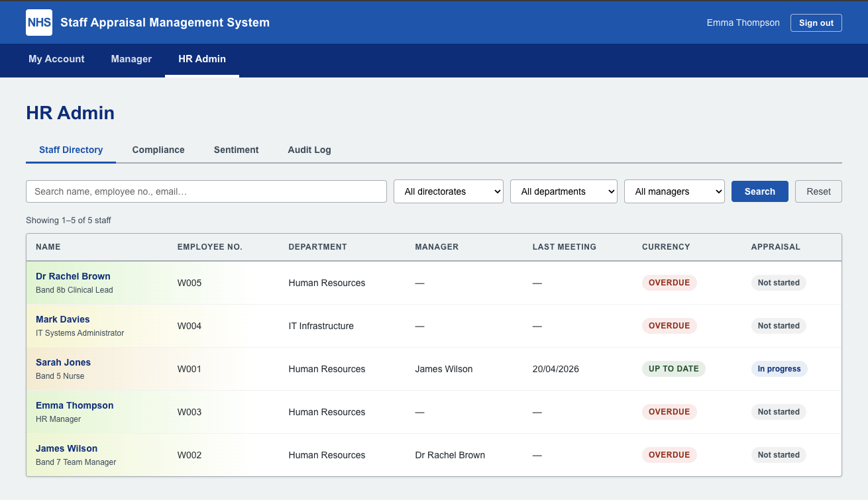The width and height of the screenshot is (868, 500).
Task: Navigate to My Account section
Action: (56, 59)
